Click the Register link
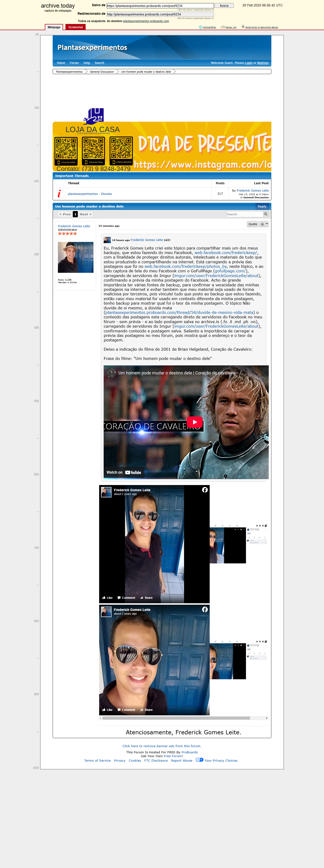Viewport: 324px width, 868px height. coord(263,63)
